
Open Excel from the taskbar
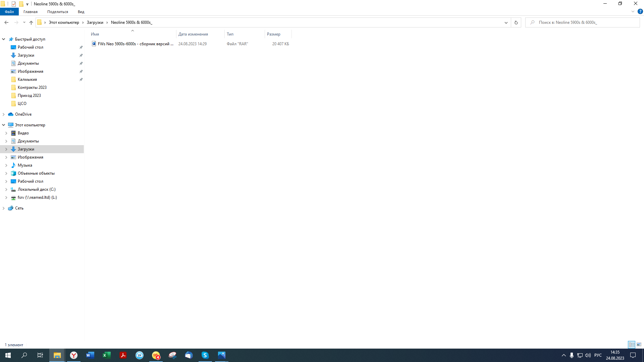tap(107, 355)
